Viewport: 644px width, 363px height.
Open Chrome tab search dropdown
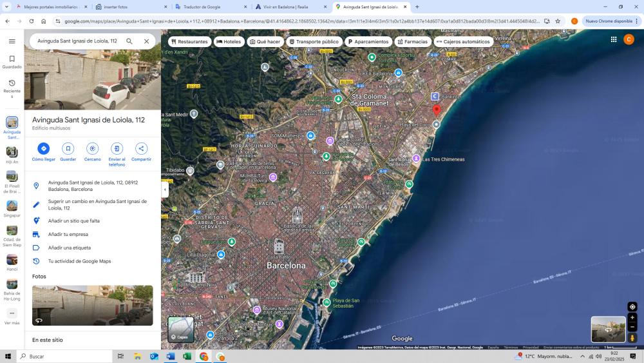point(6,7)
